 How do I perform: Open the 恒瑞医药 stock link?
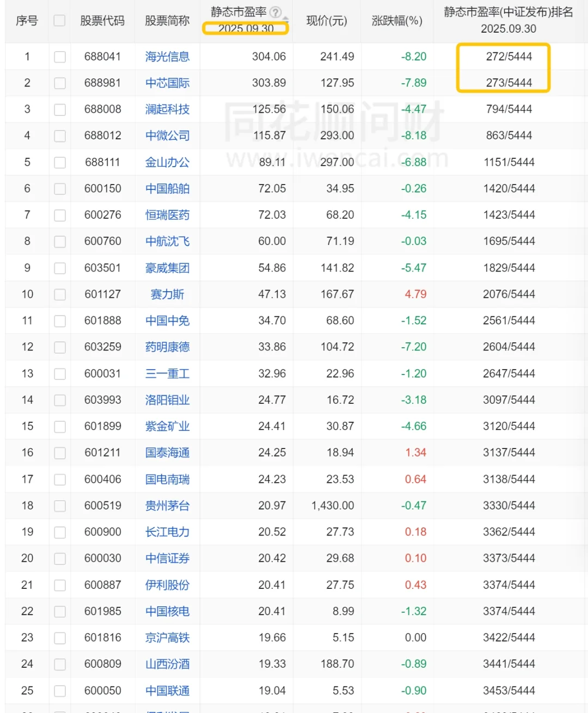point(167,215)
